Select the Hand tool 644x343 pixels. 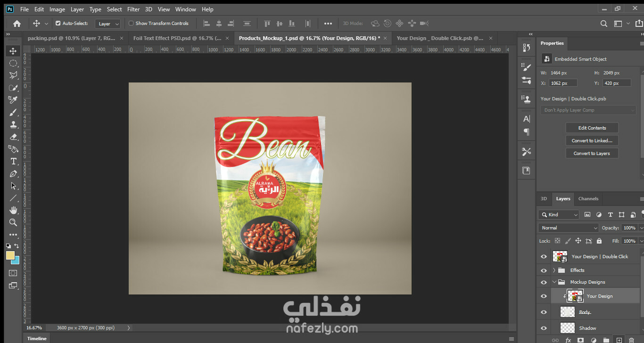(x=13, y=210)
